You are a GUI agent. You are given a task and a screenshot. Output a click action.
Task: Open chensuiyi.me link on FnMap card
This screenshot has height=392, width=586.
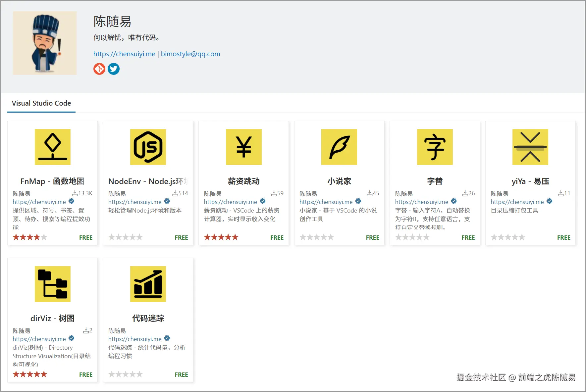(x=39, y=202)
